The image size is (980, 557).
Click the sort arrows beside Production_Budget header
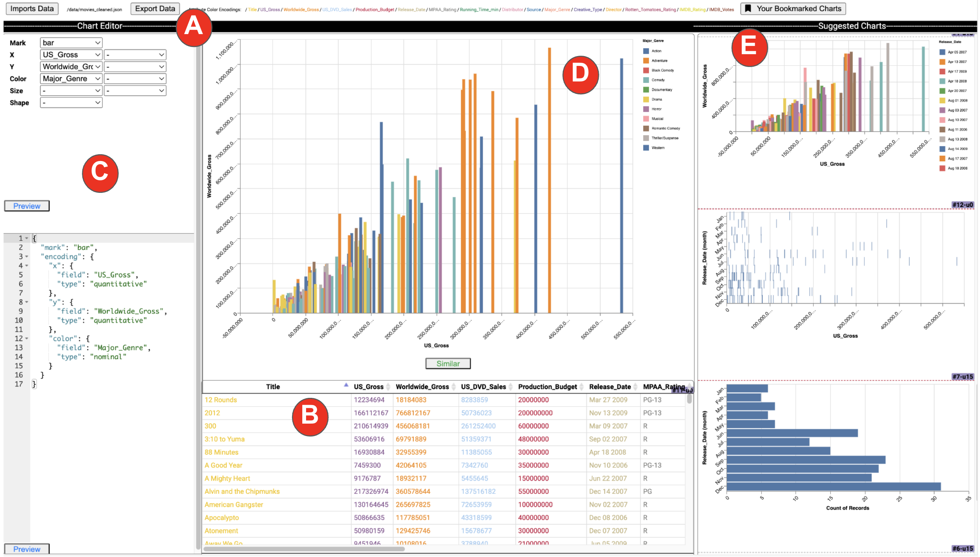point(581,387)
